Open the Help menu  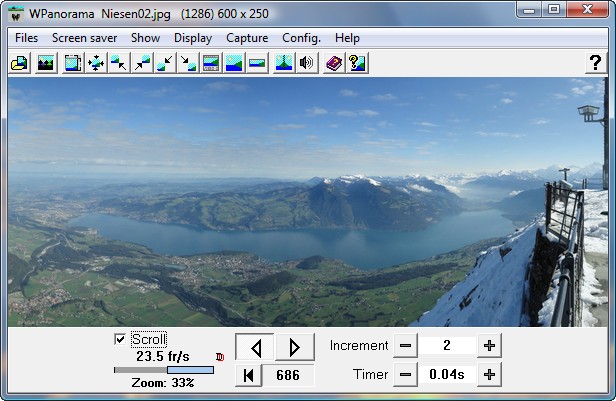point(347,38)
